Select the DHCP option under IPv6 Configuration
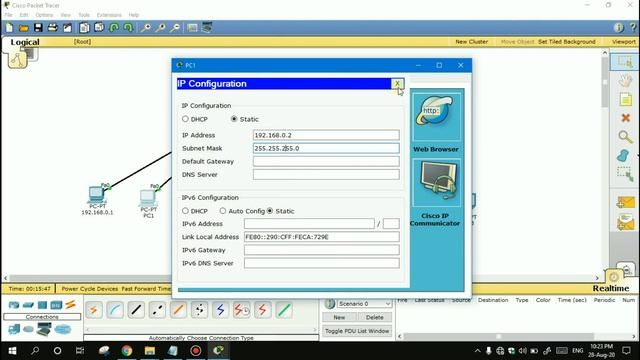The height and width of the screenshot is (360, 640). click(185, 211)
